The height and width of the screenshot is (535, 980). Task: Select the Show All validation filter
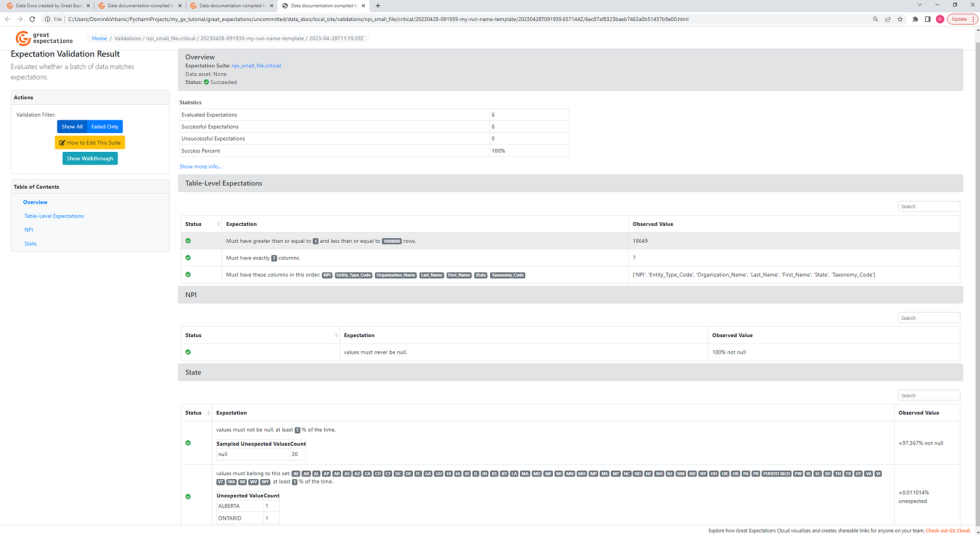pyautogui.click(x=72, y=127)
